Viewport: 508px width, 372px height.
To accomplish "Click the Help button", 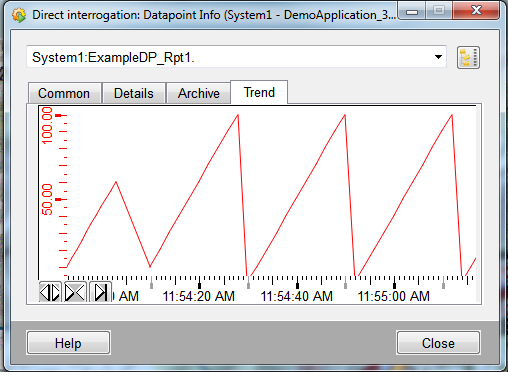I will coord(68,343).
